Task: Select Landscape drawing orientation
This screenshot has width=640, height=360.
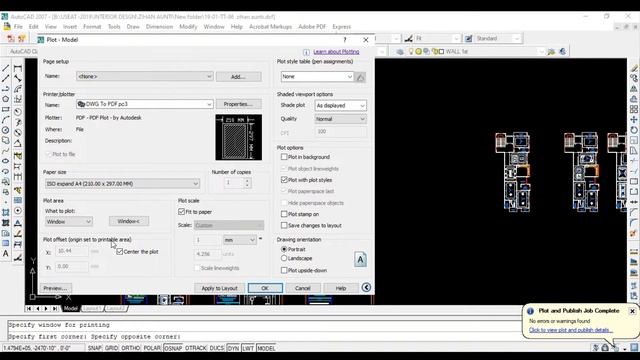Action: tap(284, 258)
